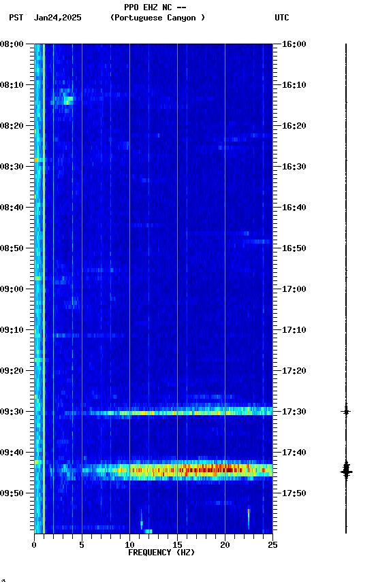376x588 pixels.
Task: Click the 16:30 UTC time label
Action: [294, 167]
